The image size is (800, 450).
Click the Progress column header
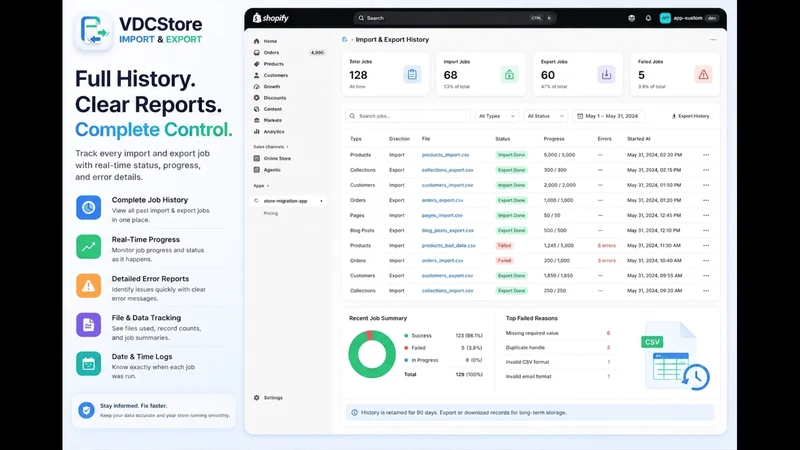point(554,139)
